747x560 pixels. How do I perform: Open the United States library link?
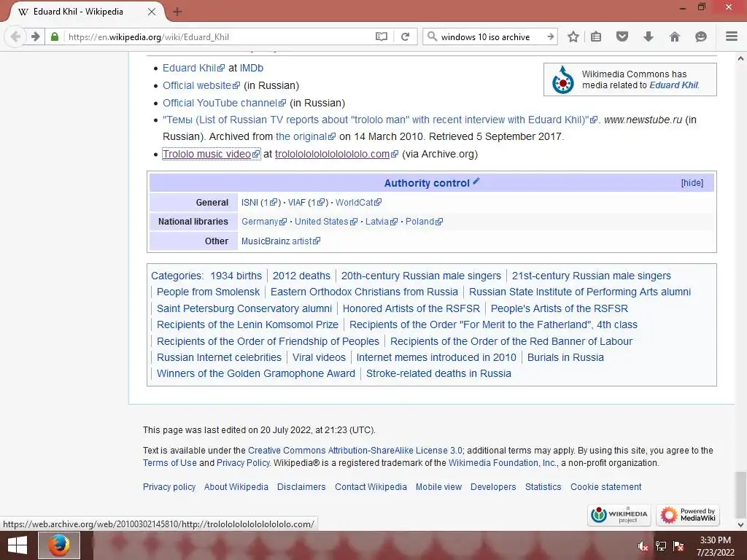326,222
